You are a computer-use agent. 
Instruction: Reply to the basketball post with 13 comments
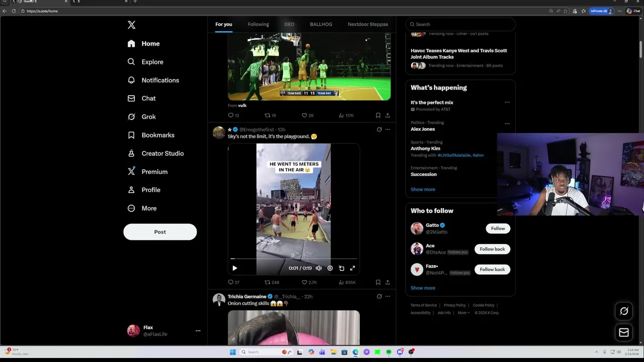[x=233, y=115]
